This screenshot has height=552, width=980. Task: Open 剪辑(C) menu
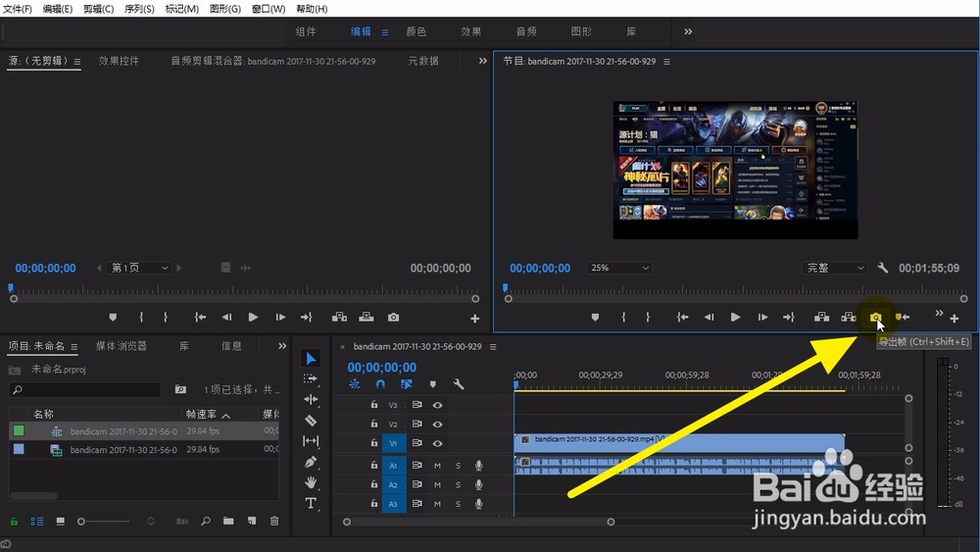point(99,9)
